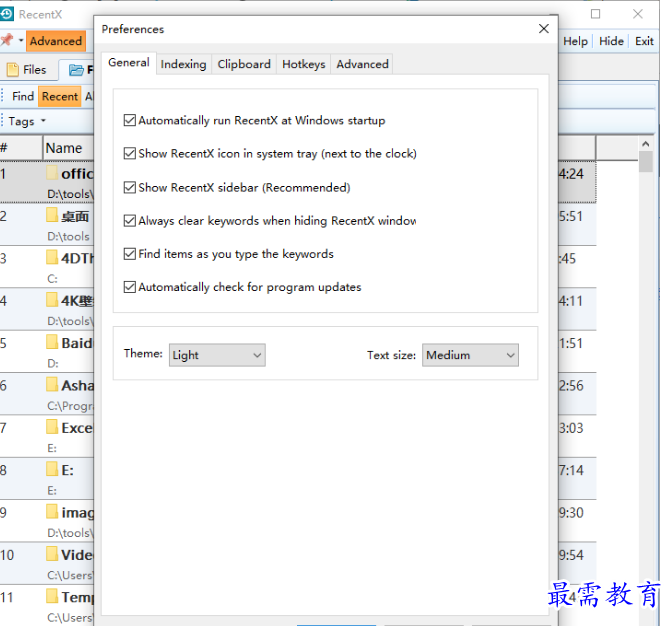Click the time value 7:14

(571, 470)
